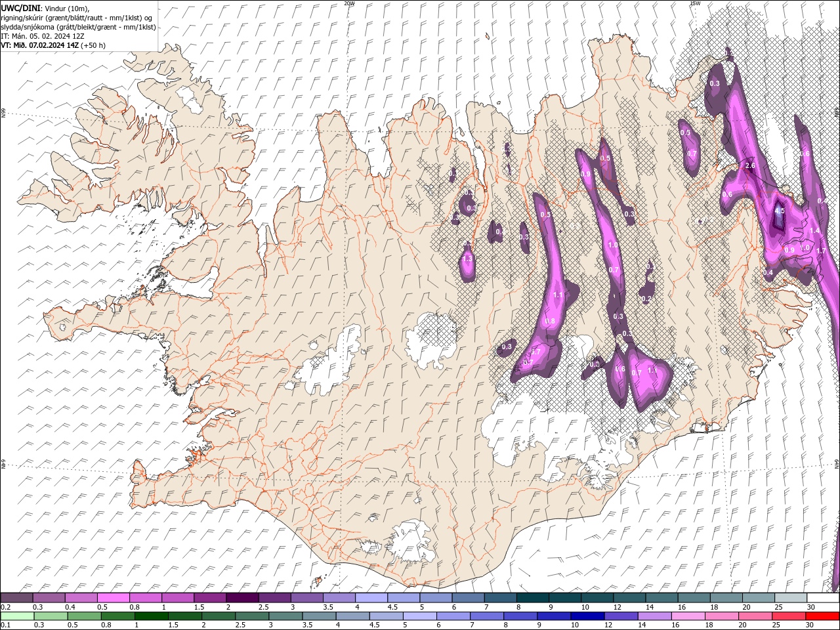Click the 1.7 value near the east coast
Screen dimensions: 840x630
(820, 251)
